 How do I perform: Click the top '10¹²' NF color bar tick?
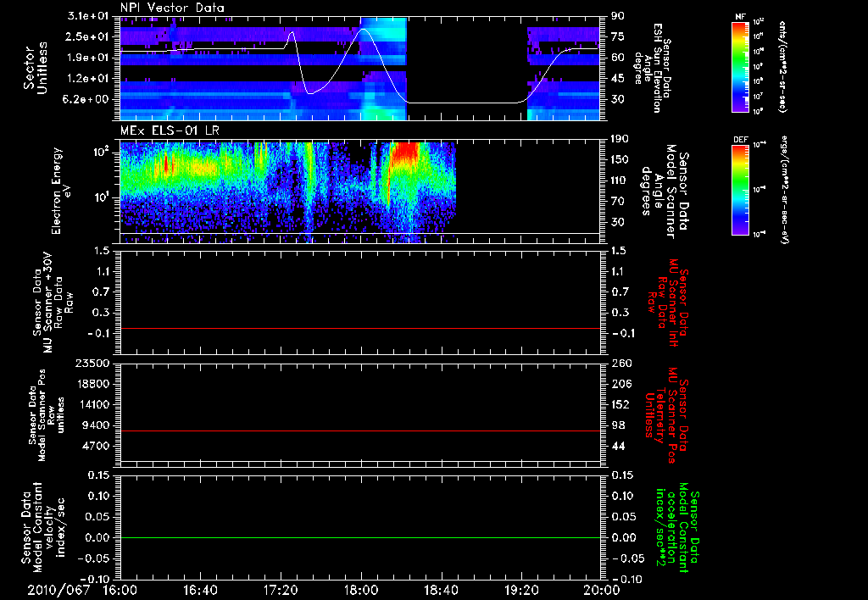759,21
